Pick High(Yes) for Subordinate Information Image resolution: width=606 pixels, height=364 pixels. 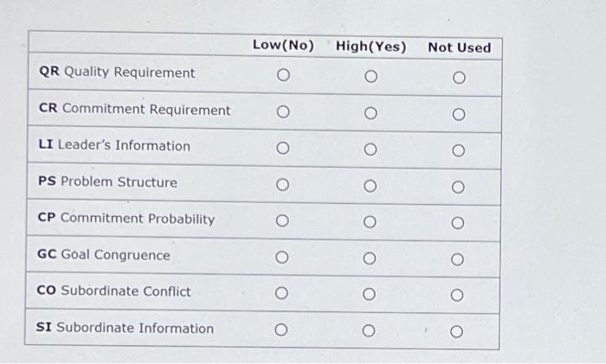click(x=369, y=330)
